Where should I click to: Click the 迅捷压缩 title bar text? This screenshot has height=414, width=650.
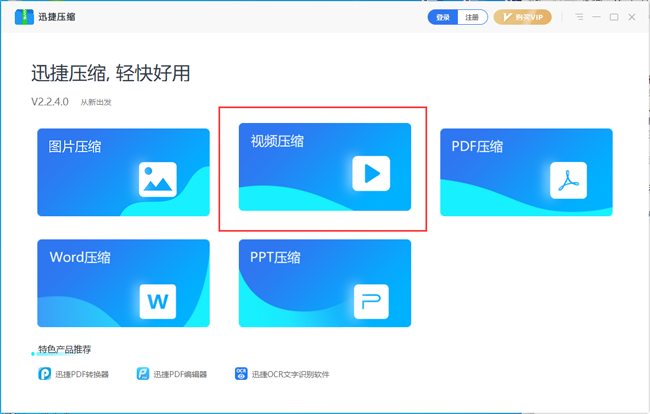[57, 17]
